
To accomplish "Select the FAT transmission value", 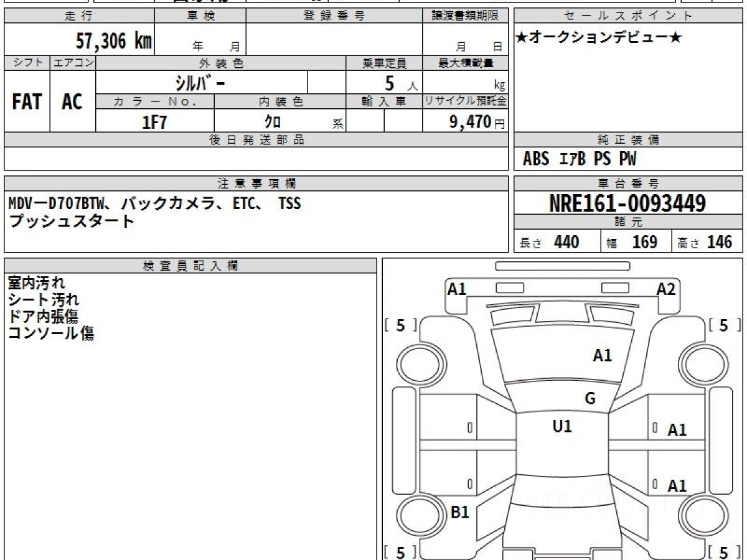I will click(x=27, y=102).
